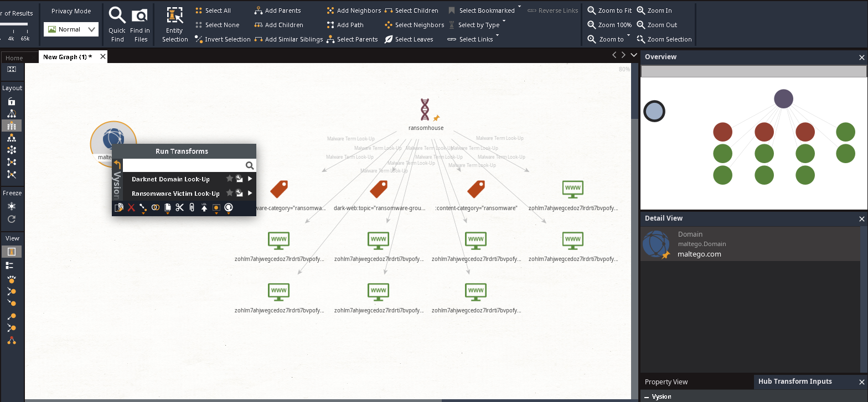
Task: Click the Freeze layout snowflake icon
Action: 12,206
